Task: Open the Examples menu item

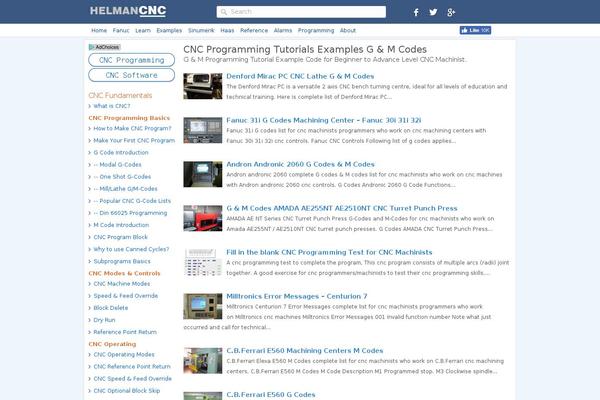Action: coord(169,30)
